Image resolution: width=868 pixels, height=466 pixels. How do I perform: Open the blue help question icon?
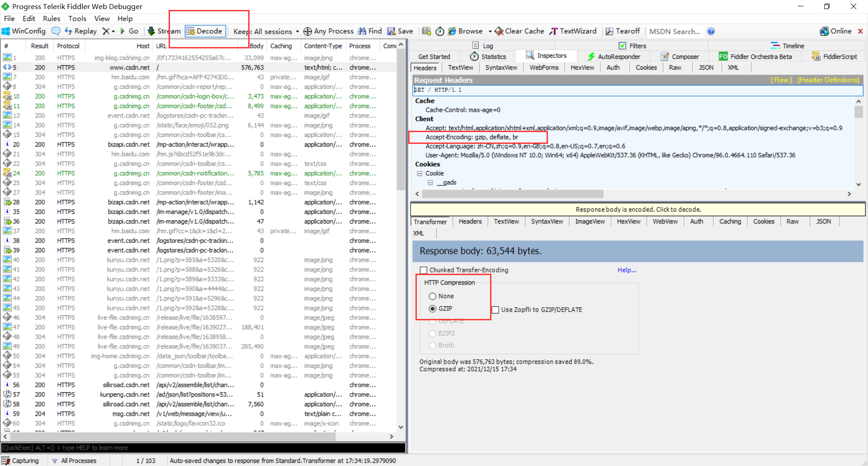click(711, 31)
